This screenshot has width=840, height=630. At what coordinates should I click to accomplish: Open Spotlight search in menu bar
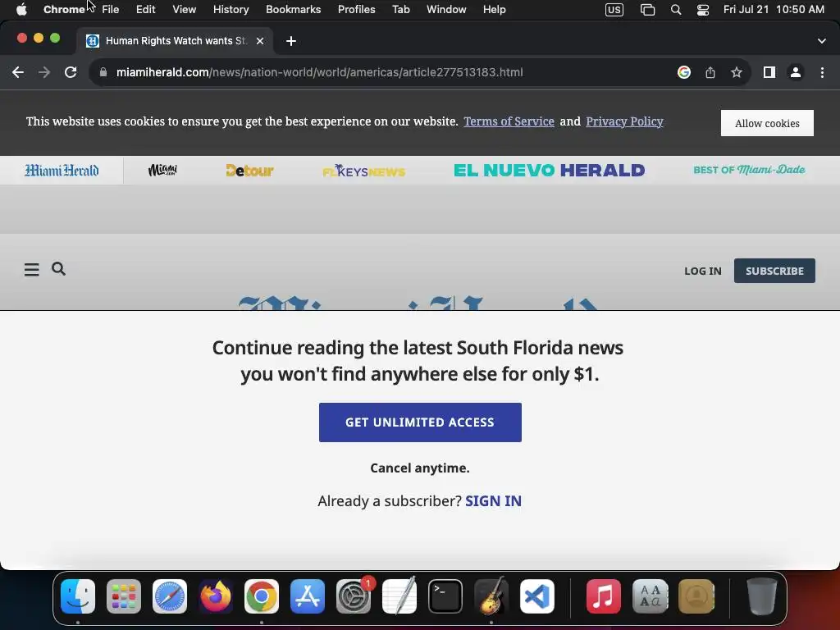(676, 10)
